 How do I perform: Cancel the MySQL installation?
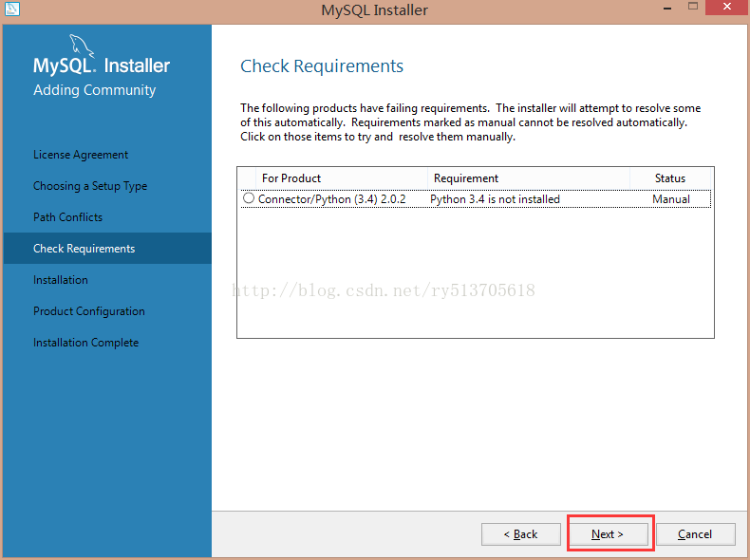pyautogui.click(x=696, y=534)
